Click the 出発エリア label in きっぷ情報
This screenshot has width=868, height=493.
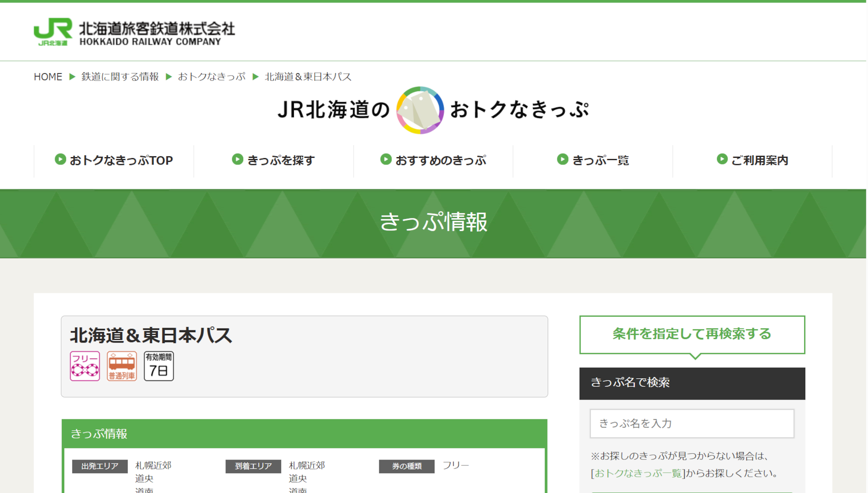(99, 466)
